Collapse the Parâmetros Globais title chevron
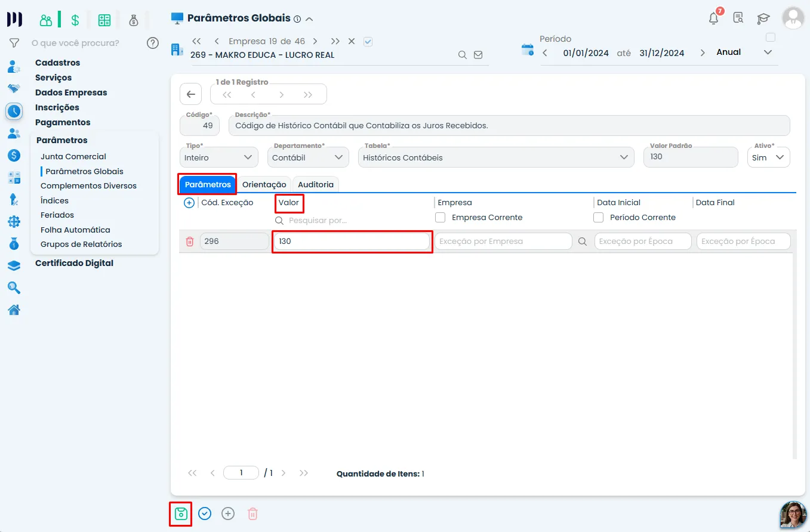Image resolution: width=810 pixels, height=532 pixels. (x=309, y=19)
